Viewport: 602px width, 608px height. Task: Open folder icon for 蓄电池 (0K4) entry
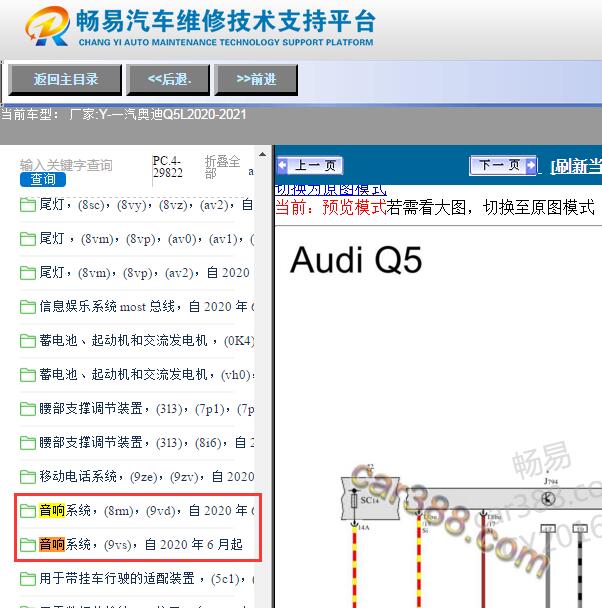coord(28,341)
